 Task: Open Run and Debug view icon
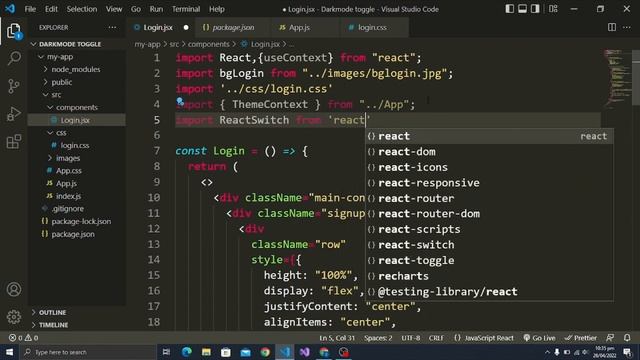tap(13, 114)
